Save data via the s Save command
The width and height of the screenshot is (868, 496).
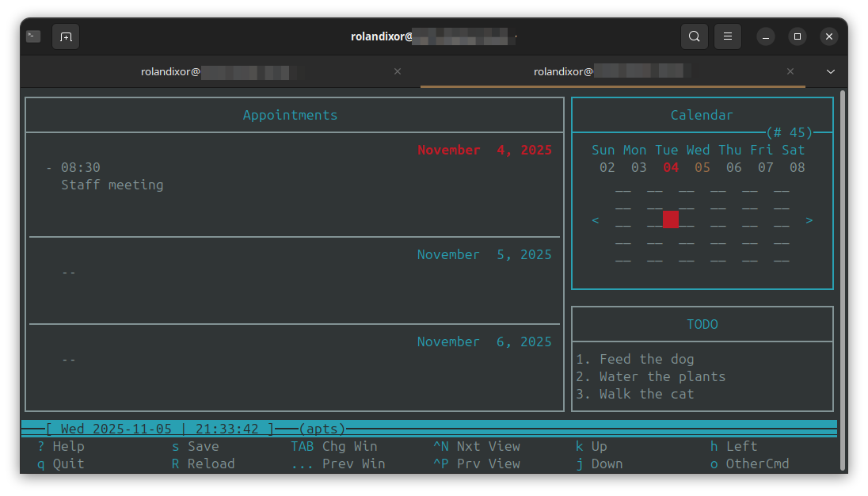[x=196, y=446]
